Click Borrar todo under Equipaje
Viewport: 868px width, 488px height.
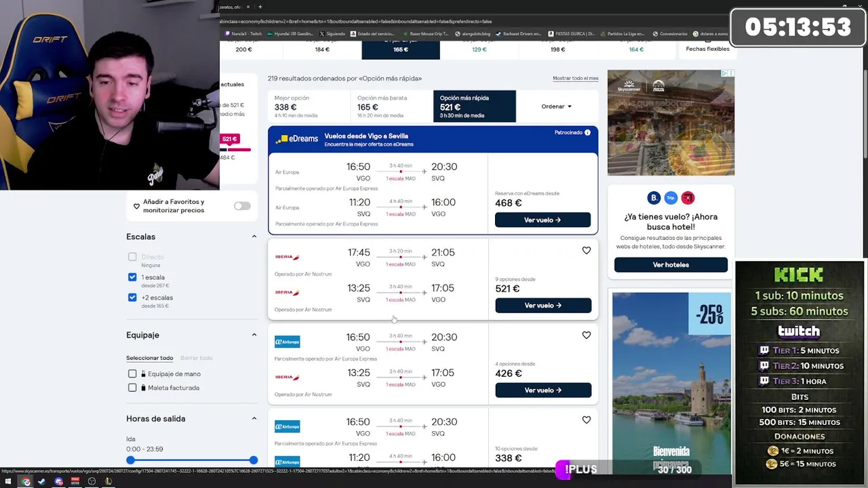[x=197, y=358]
